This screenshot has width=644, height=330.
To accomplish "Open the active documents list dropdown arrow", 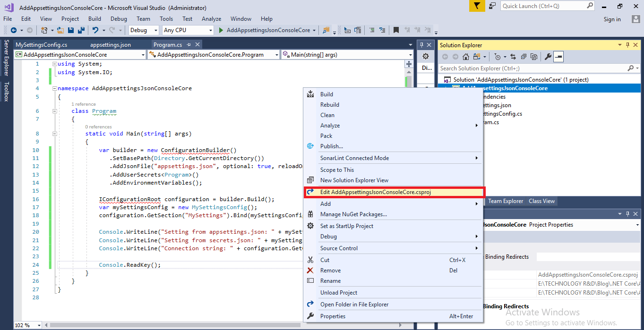I will (x=410, y=45).
